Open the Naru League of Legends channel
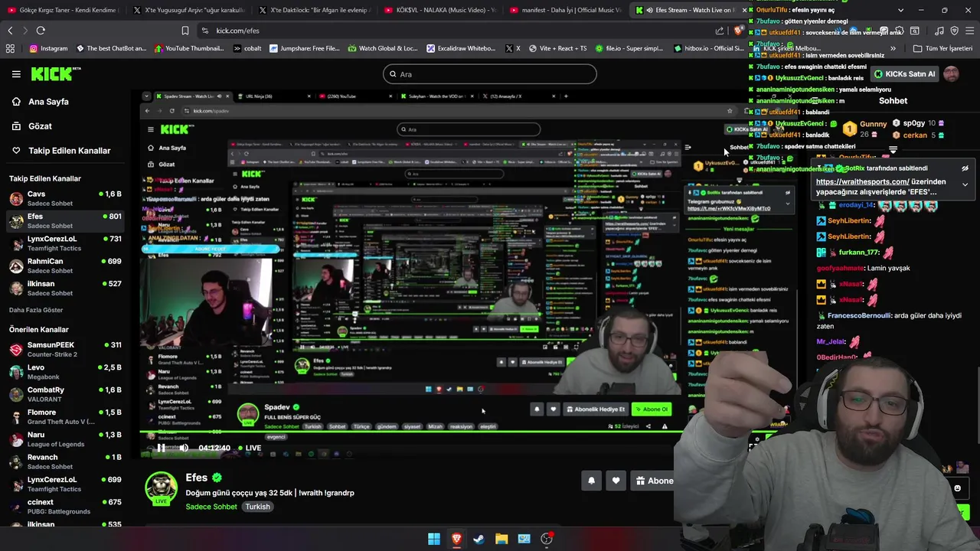Viewport: 980px width, 551px height. pos(65,439)
